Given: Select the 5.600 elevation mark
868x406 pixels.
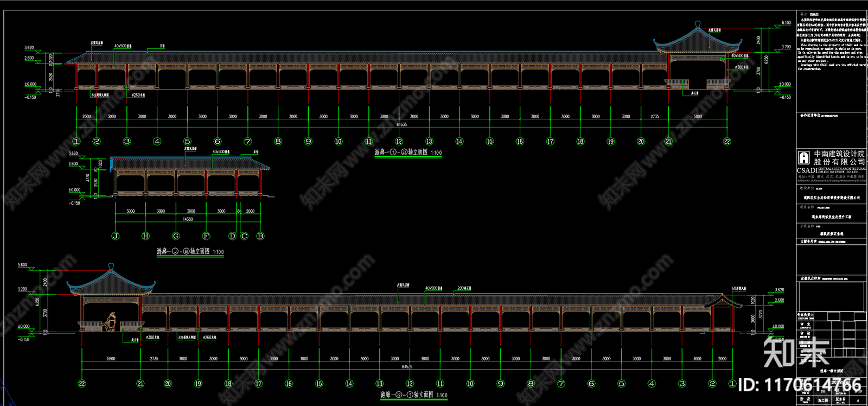Looking at the screenshot, I should (x=22, y=265).
